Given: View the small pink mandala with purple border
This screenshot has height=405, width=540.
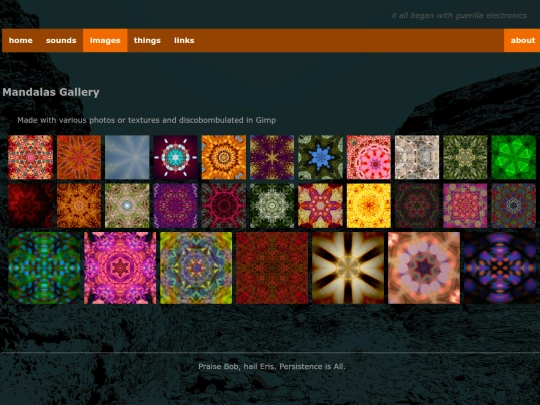Looking at the screenshot, I should point(465,206).
